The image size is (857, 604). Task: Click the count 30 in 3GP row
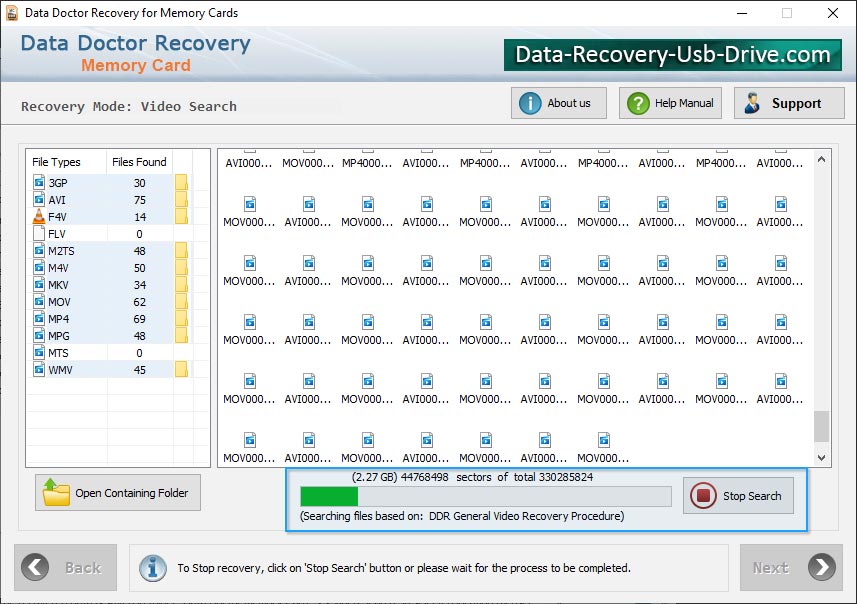[139, 183]
